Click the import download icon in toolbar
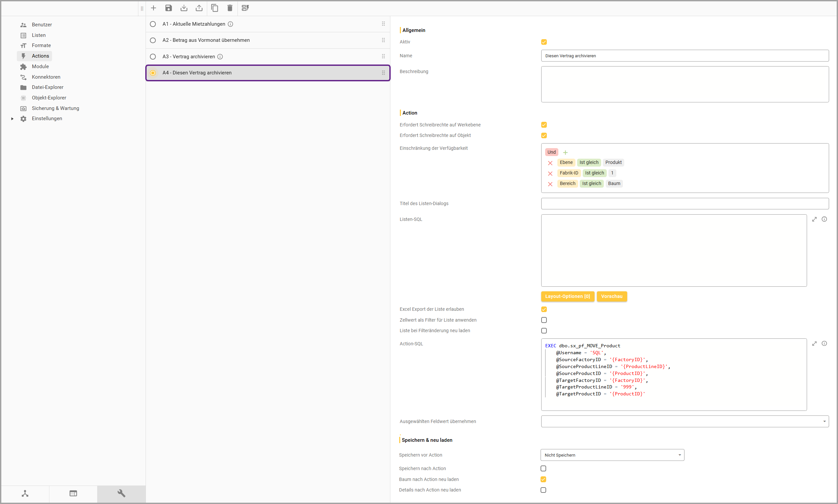 (x=184, y=8)
